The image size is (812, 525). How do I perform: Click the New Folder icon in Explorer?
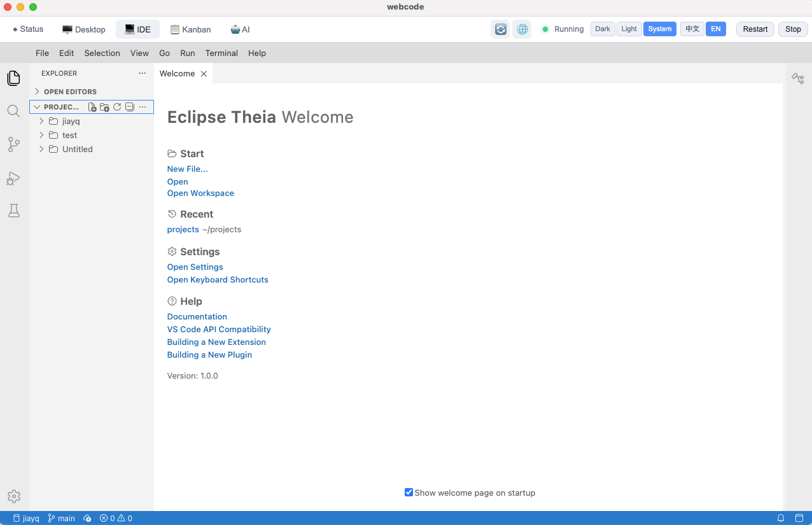click(104, 107)
